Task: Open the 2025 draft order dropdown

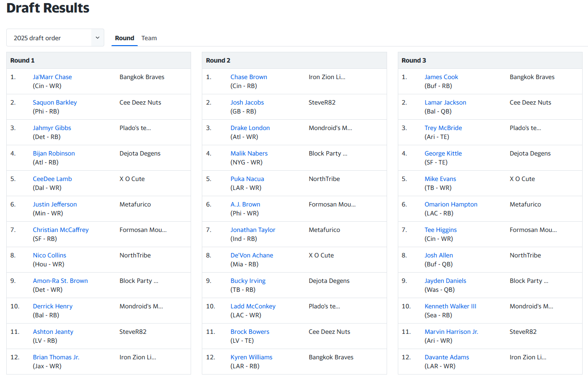Action: point(55,38)
